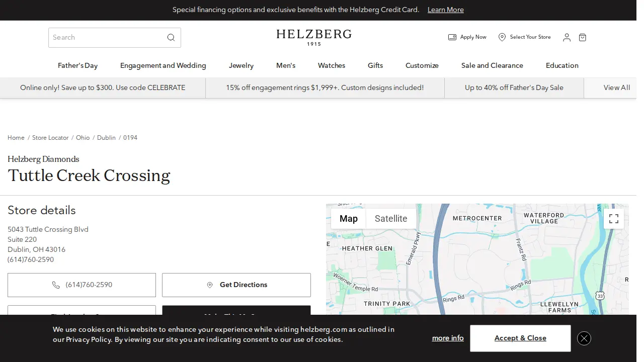
Task: Go to the Store Locator breadcrumb
Action: (50, 138)
